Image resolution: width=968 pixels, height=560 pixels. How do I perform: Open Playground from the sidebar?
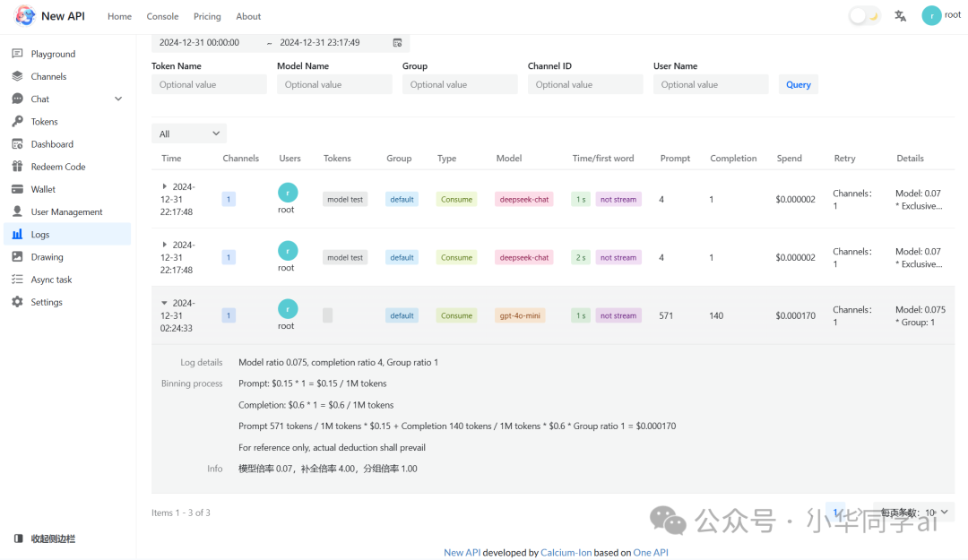(x=53, y=54)
